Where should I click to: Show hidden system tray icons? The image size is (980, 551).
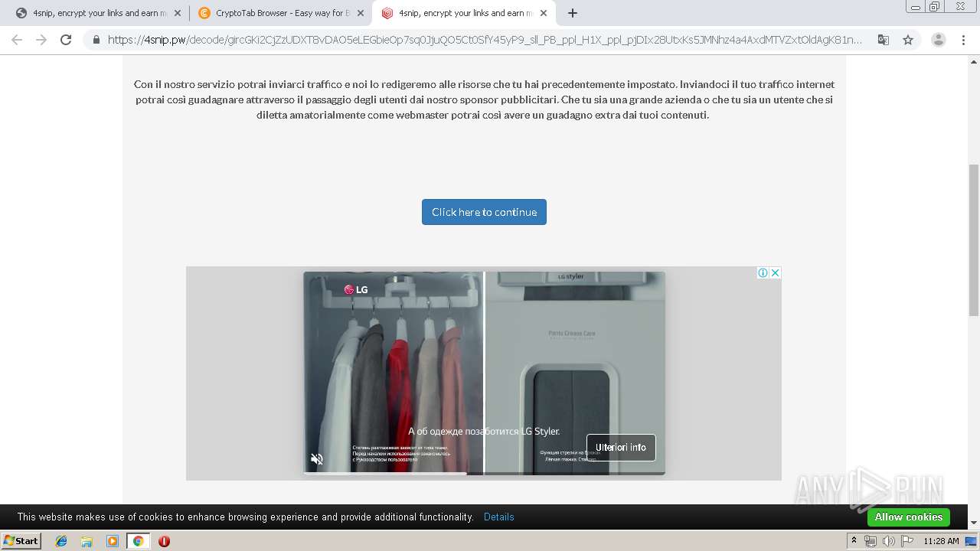pos(854,541)
